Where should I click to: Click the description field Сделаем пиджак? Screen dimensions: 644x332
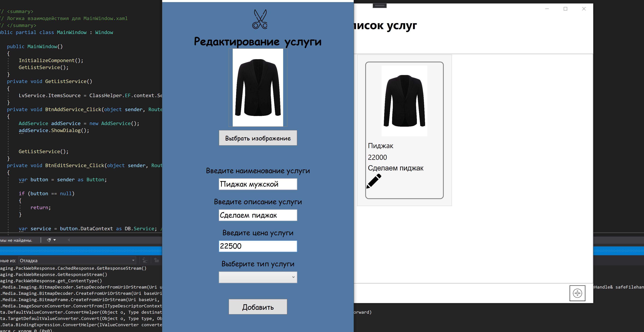(x=258, y=215)
